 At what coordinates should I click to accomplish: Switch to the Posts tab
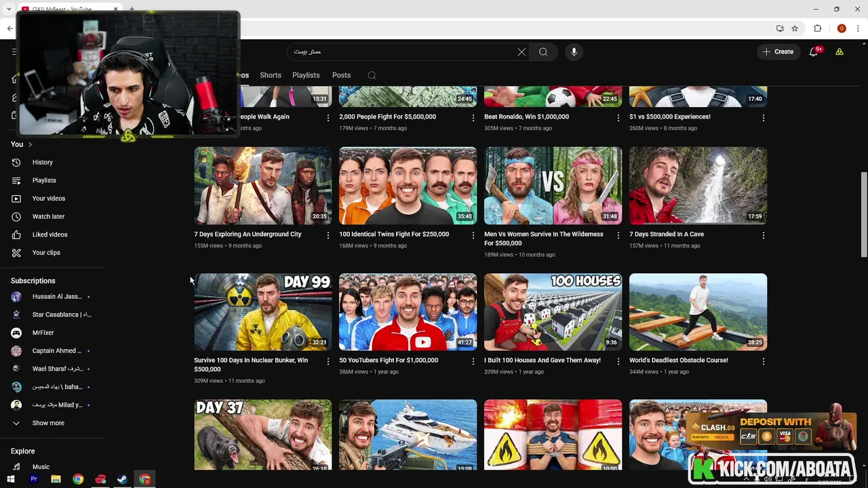[x=341, y=75]
